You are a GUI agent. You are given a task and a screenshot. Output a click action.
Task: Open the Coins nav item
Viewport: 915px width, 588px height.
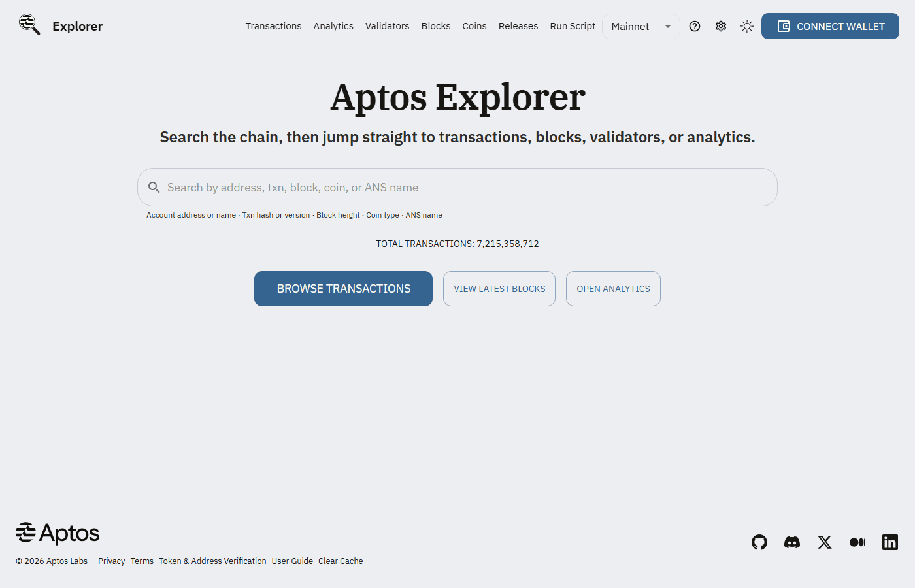474,26
